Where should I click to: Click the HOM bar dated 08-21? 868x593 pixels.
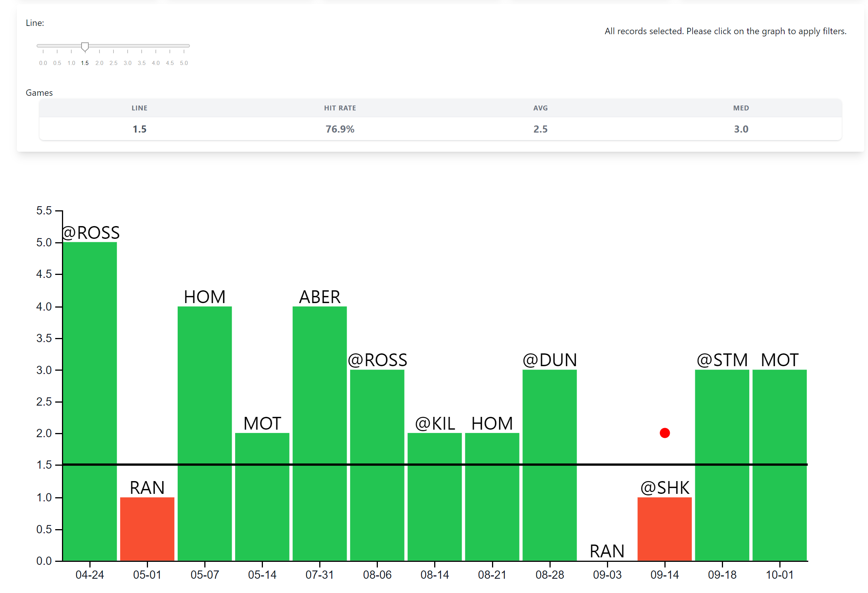492,496
